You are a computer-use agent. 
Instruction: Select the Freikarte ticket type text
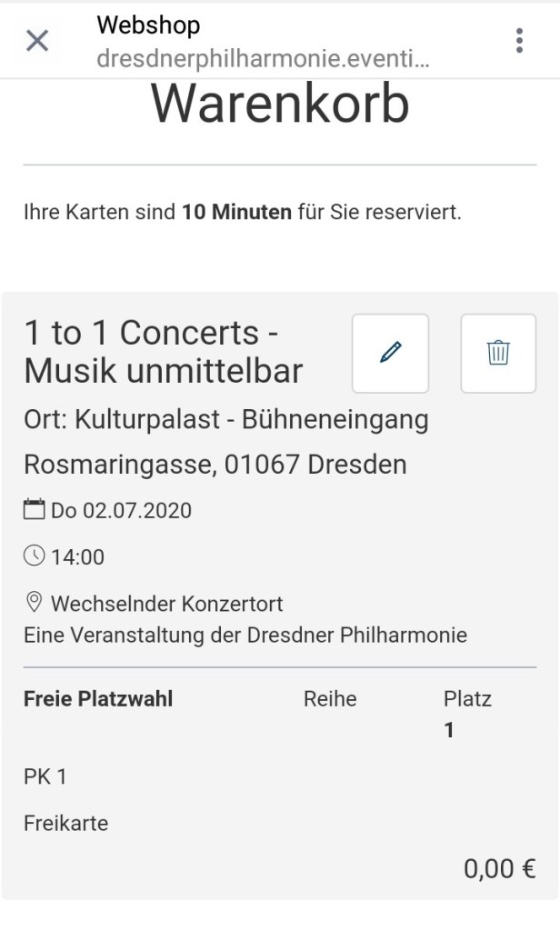click(65, 824)
